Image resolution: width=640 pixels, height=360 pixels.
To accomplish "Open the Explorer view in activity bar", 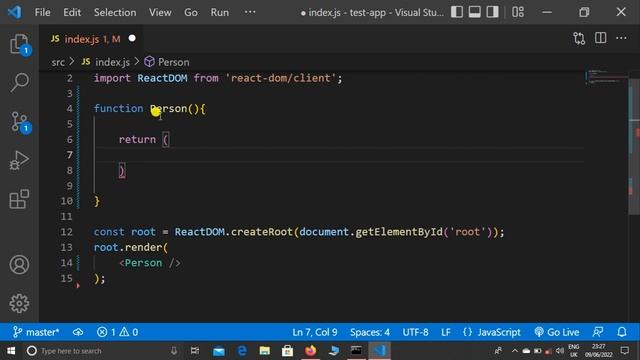I will click(x=19, y=44).
